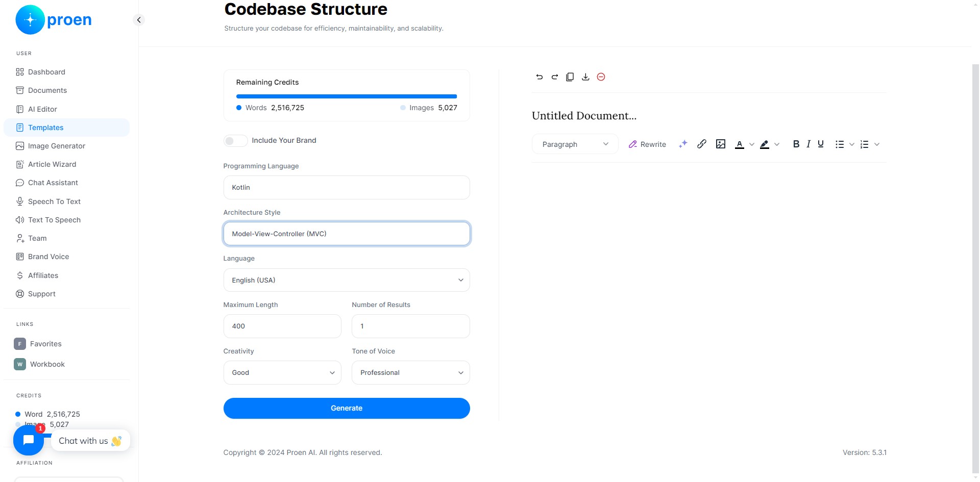Click the Rewrite button
Viewport: 980px width, 482px height.
click(x=647, y=144)
